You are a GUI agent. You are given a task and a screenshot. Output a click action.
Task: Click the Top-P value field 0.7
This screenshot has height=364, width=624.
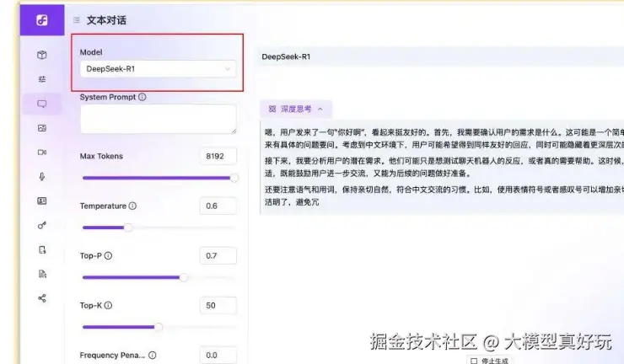pyautogui.click(x=218, y=255)
